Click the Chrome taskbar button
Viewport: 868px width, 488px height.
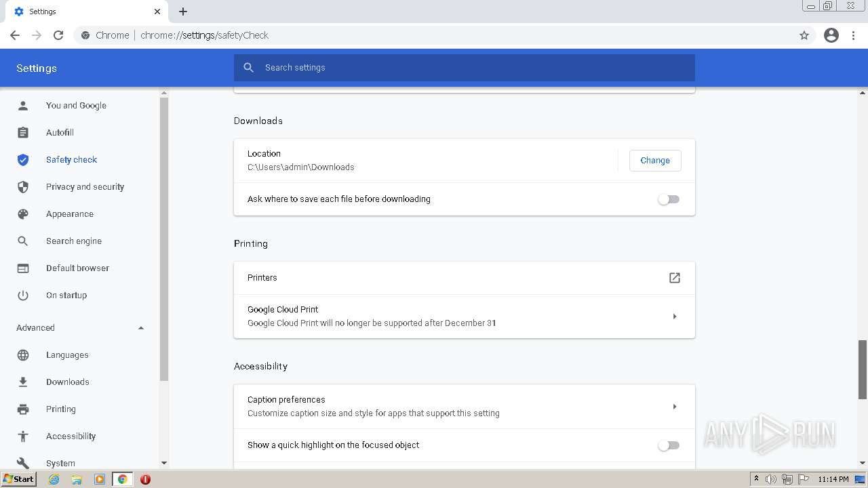pos(123,479)
